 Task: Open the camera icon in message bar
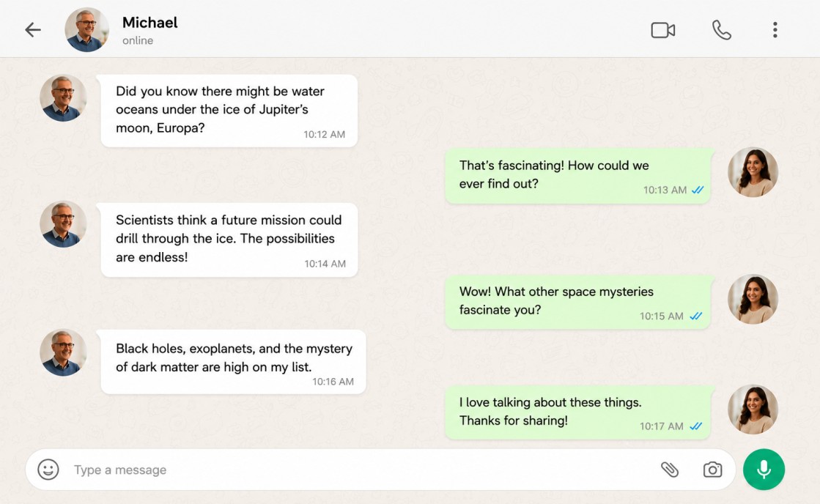pyautogui.click(x=712, y=470)
